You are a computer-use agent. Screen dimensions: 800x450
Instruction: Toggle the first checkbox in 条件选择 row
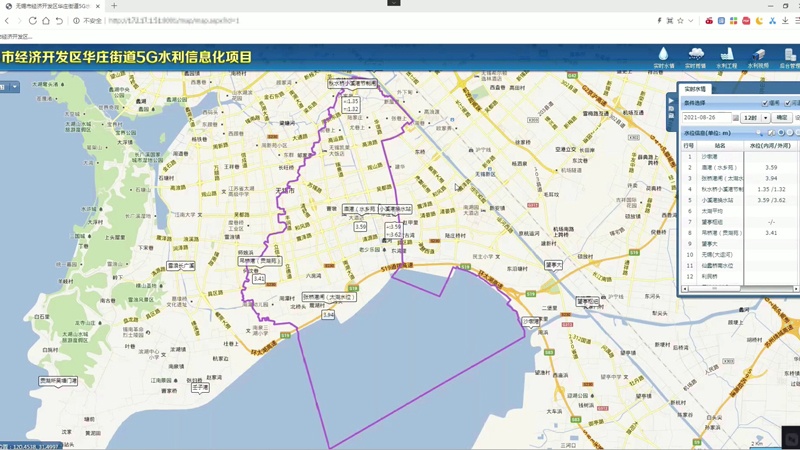coord(766,103)
